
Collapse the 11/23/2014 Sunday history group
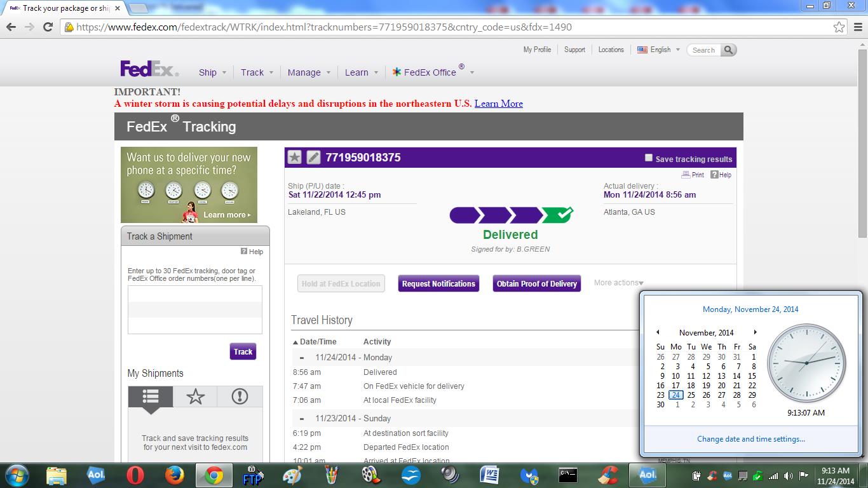[x=302, y=418]
